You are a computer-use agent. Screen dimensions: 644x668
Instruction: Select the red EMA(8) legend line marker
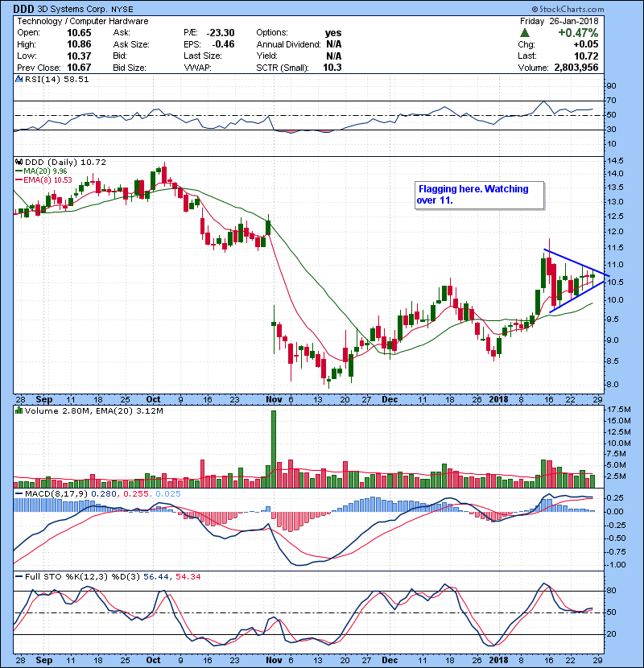coord(19,180)
